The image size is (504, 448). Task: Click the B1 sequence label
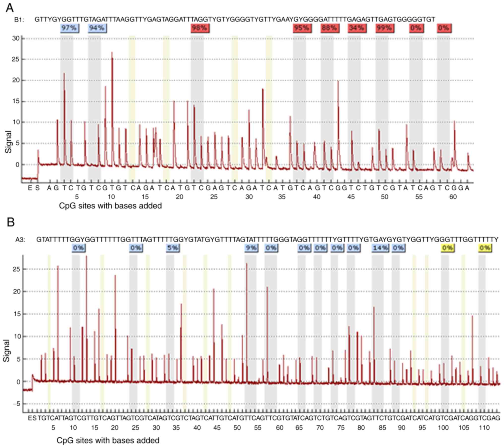coord(19,20)
